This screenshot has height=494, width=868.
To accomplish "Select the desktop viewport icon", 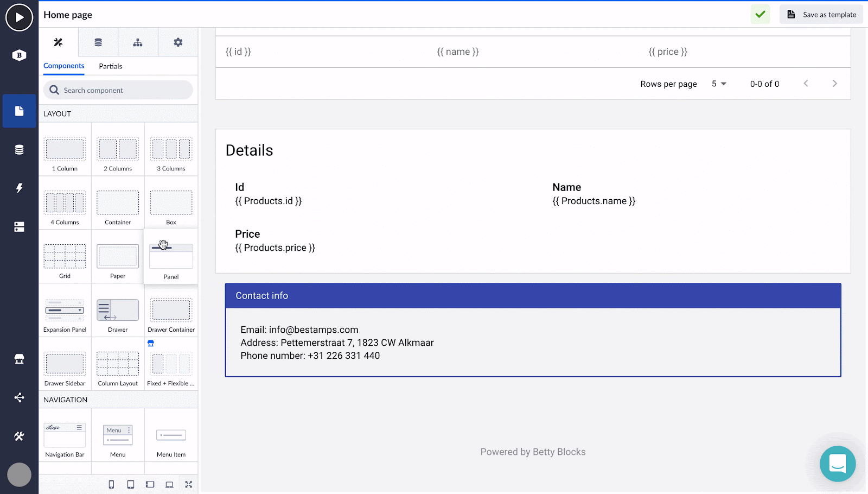I will (169, 484).
